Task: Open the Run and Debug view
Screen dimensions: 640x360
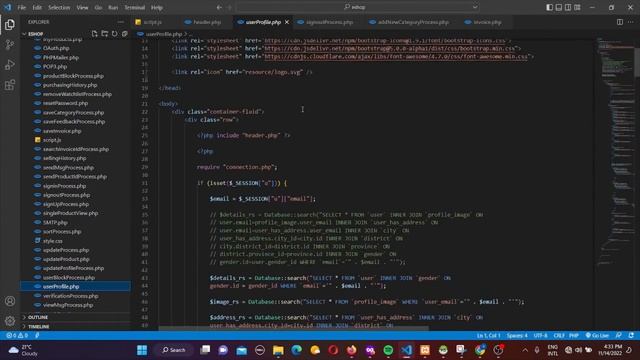Action: point(10,65)
